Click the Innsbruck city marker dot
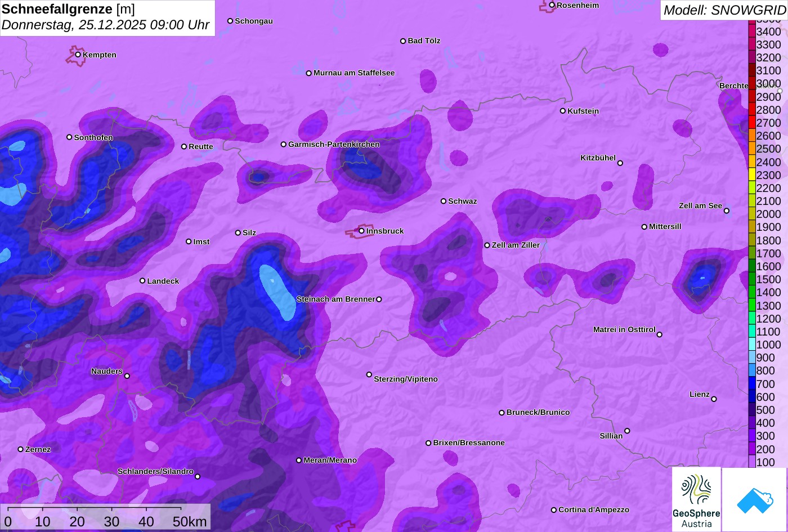The width and height of the screenshot is (788, 532). point(361,231)
